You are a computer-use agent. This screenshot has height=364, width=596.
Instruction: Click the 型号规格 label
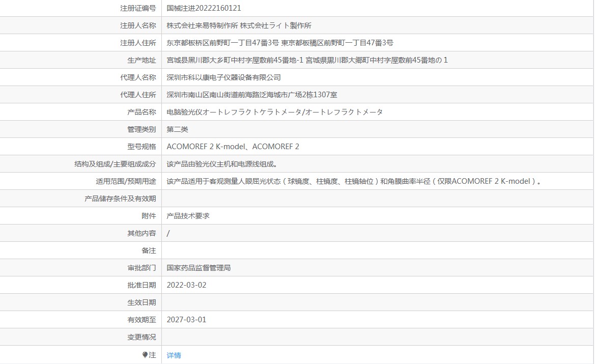(x=141, y=147)
